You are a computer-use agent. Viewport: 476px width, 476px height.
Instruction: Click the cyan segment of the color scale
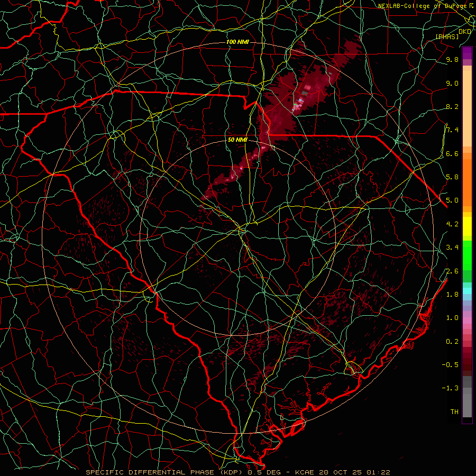click(x=467, y=290)
